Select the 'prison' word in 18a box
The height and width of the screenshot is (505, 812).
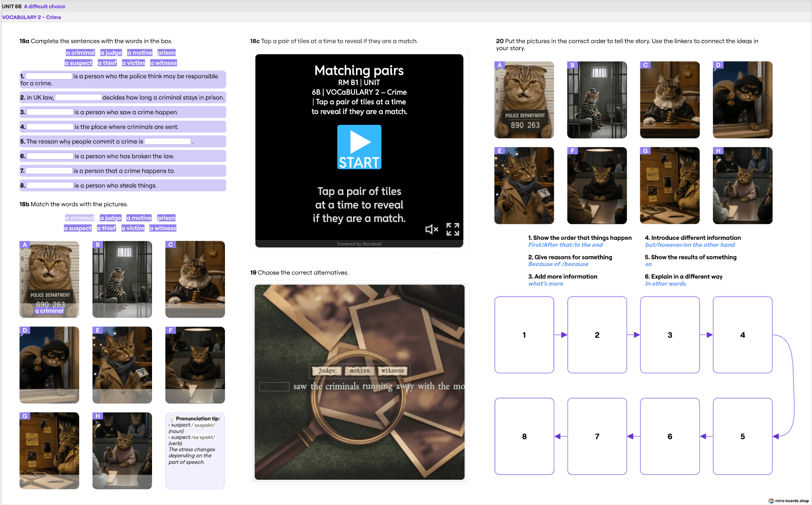tap(167, 53)
